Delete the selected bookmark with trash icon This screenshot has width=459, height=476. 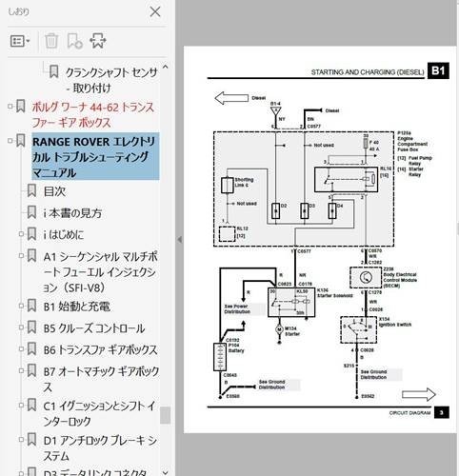[50, 41]
